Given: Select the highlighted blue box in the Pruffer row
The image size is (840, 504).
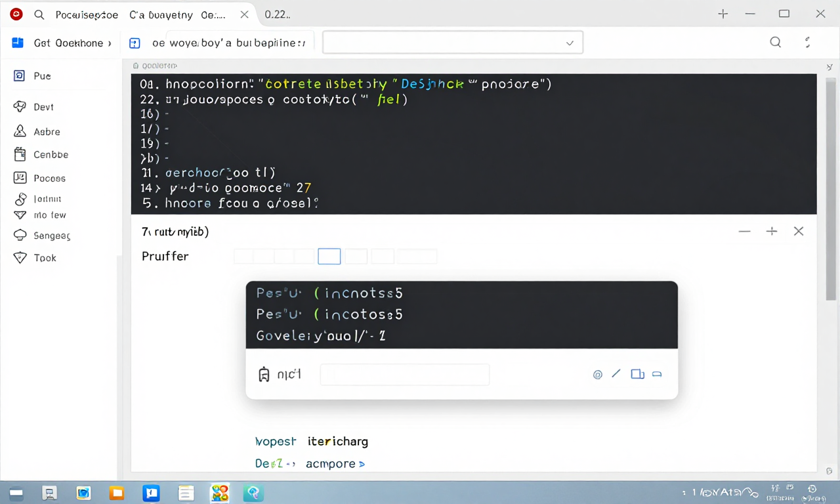Looking at the screenshot, I should pos(329,257).
